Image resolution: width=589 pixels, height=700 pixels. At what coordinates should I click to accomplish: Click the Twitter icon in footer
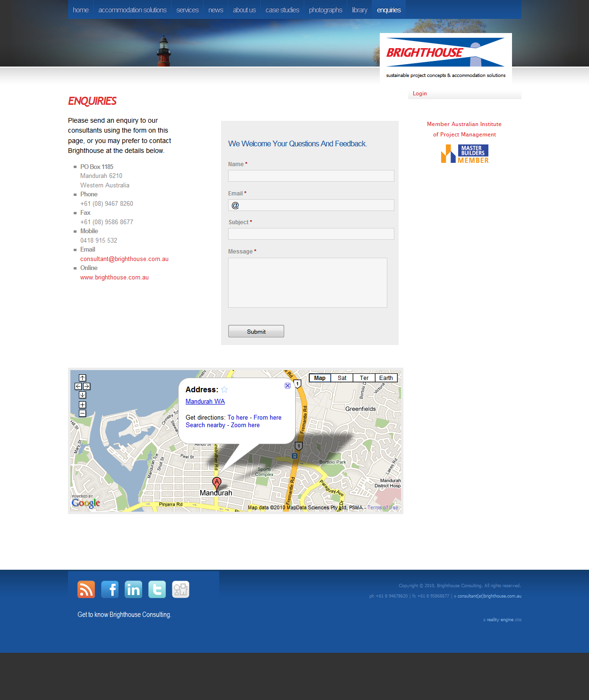(x=157, y=590)
